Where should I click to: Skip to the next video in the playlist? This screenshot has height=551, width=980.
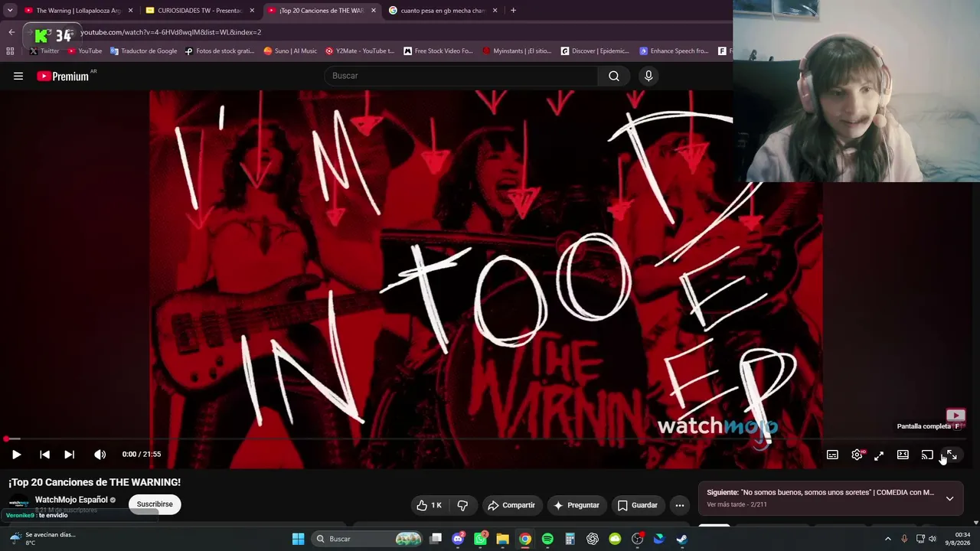click(x=69, y=455)
